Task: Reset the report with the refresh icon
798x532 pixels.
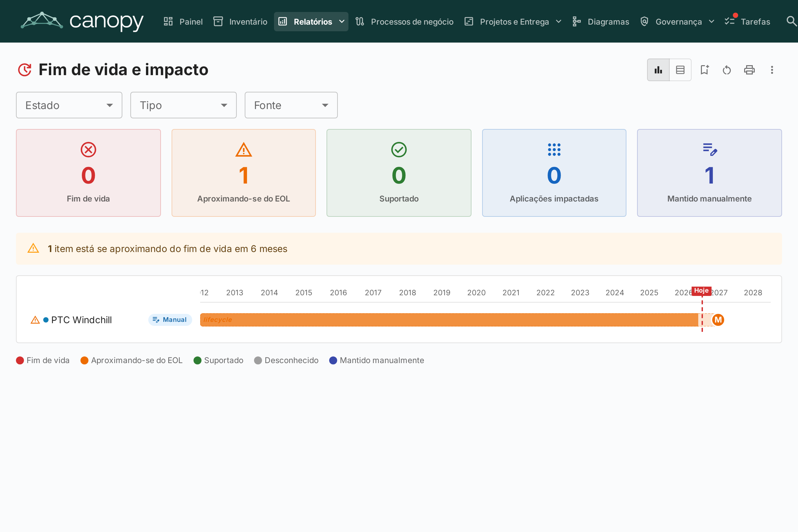Action: point(727,70)
